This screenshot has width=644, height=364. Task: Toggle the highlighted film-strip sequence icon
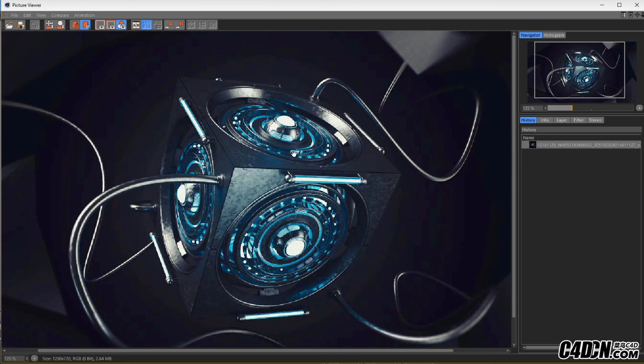(x=85, y=25)
